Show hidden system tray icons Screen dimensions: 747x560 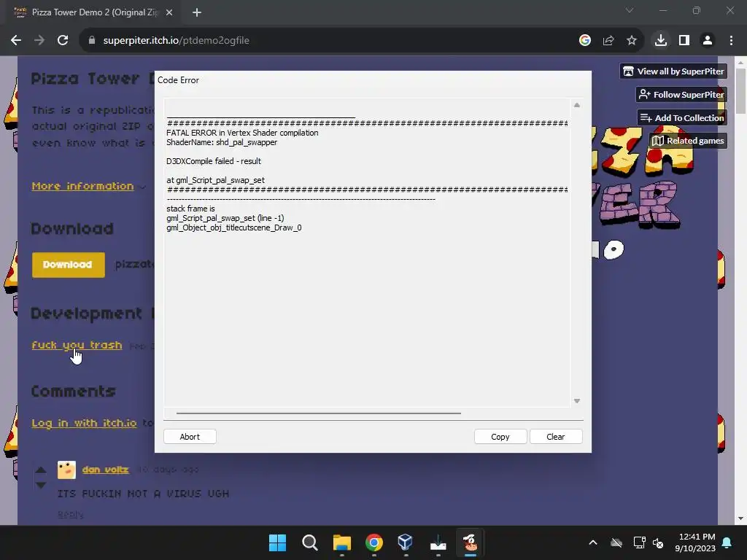[x=593, y=542]
